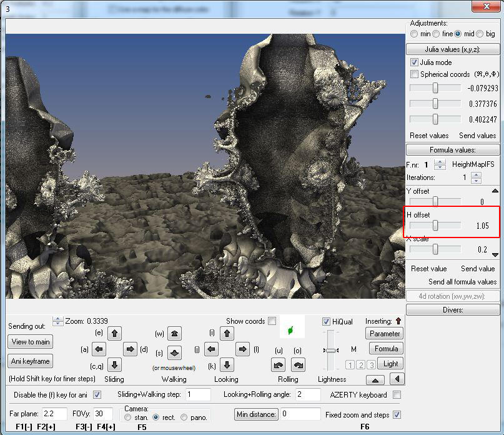Viewport: 504px width, 435px height.
Task: Select the fine adjustment radio
Action: [x=436, y=34]
